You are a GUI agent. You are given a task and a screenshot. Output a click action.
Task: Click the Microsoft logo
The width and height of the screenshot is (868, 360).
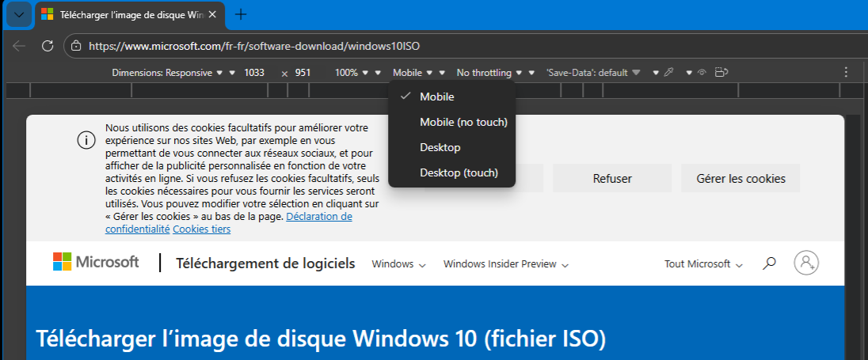pos(96,262)
